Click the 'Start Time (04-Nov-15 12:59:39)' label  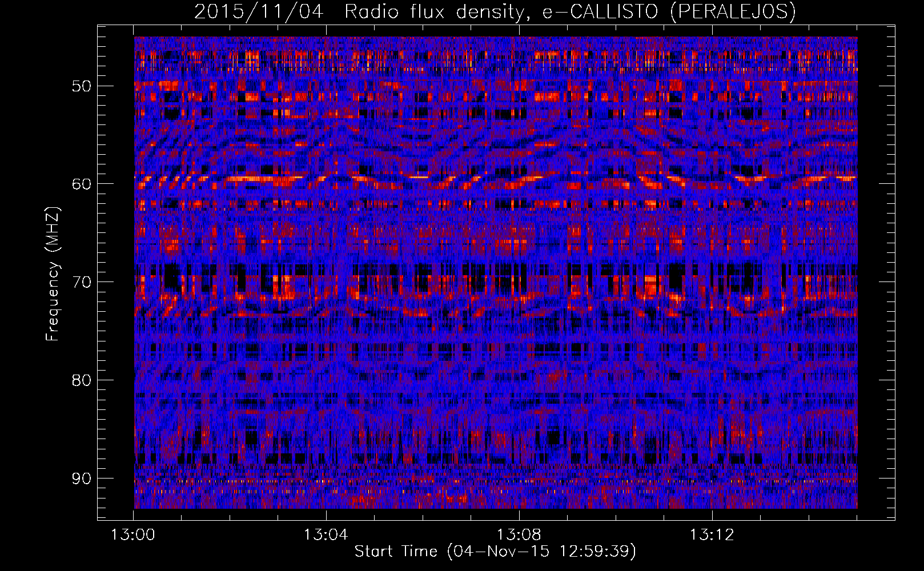(495, 552)
